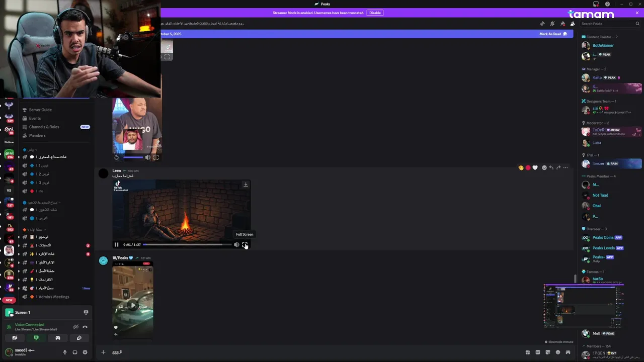Toggle camera on in voice panel

click(x=15, y=338)
